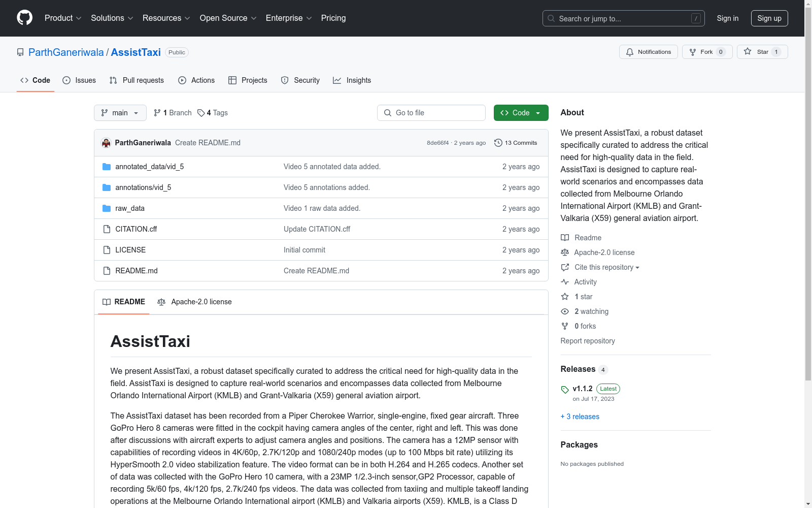The width and height of the screenshot is (812, 508).
Task: Click the Activity pulse icon
Action: point(565,282)
